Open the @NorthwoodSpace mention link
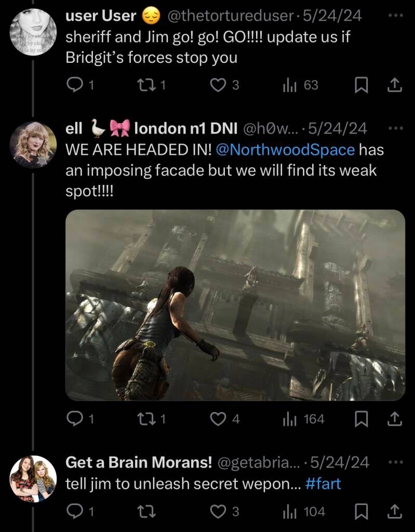 pyautogui.click(x=284, y=150)
